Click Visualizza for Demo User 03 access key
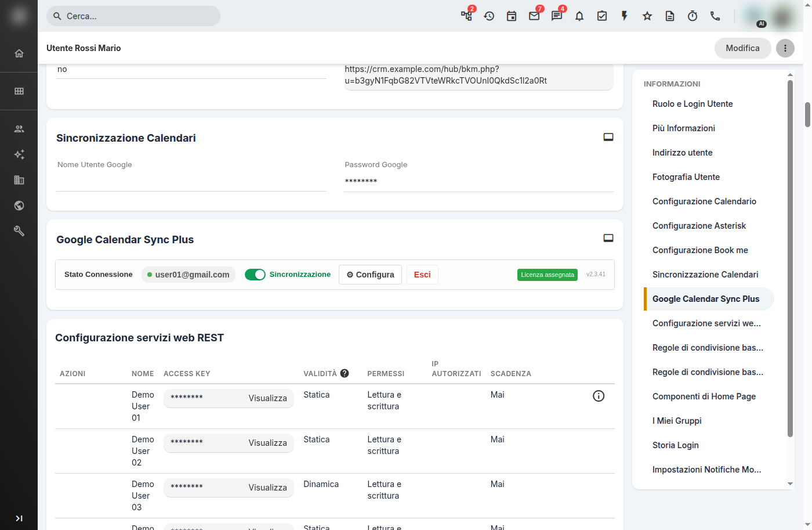 pyautogui.click(x=268, y=488)
